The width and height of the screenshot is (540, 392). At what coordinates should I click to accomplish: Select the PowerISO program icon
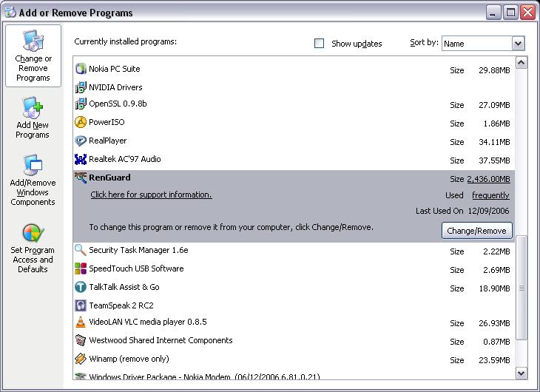(x=81, y=123)
